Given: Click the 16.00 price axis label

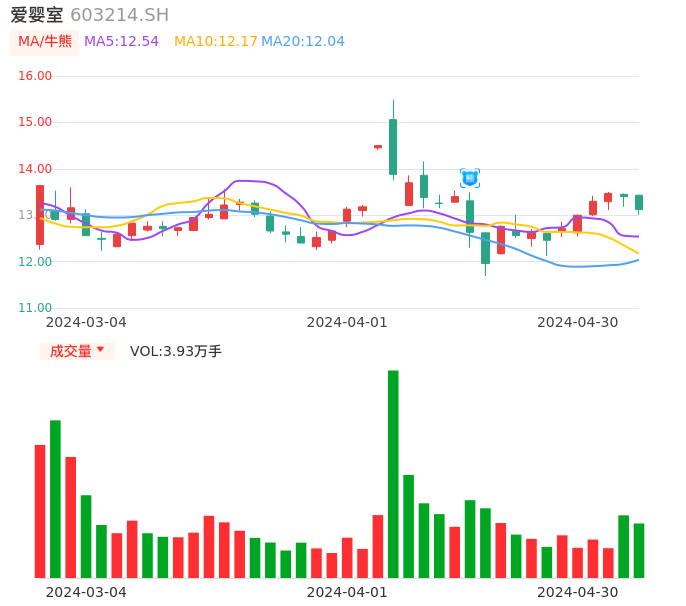Looking at the screenshot, I should tap(35, 76).
